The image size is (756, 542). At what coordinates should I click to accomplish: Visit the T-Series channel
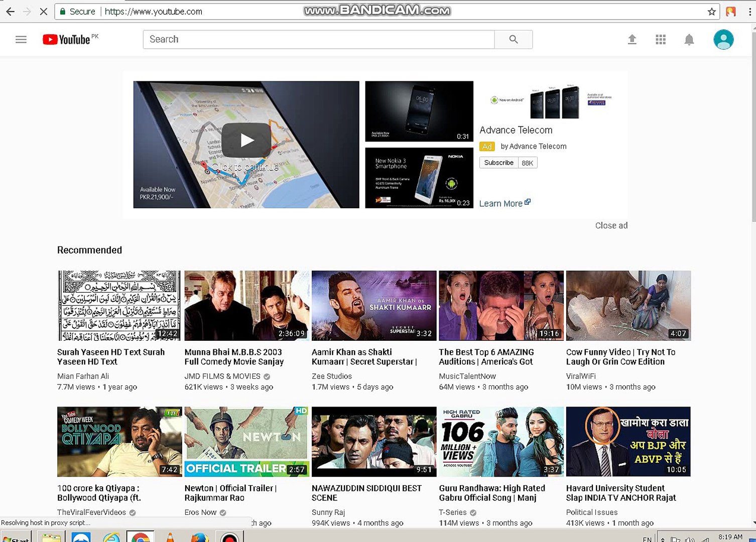click(x=453, y=512)
